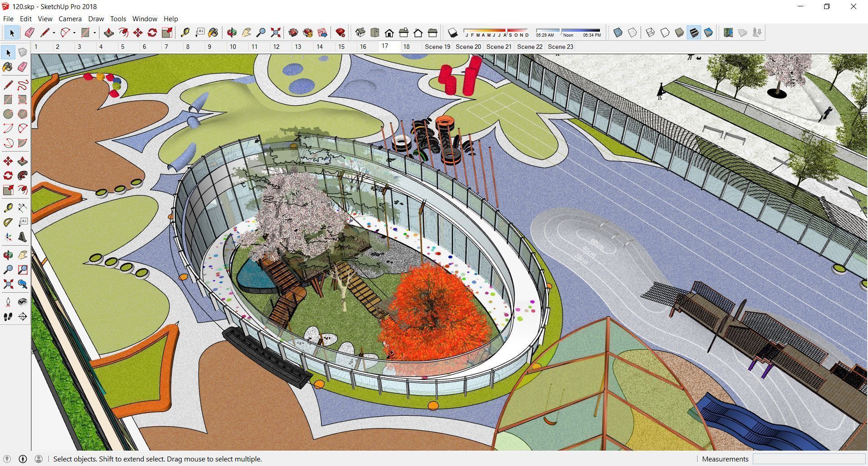Select the Tape Measure tool in top toolbar
The height and width of the screenshot is (466, 868).
click(x=185, y=33)
